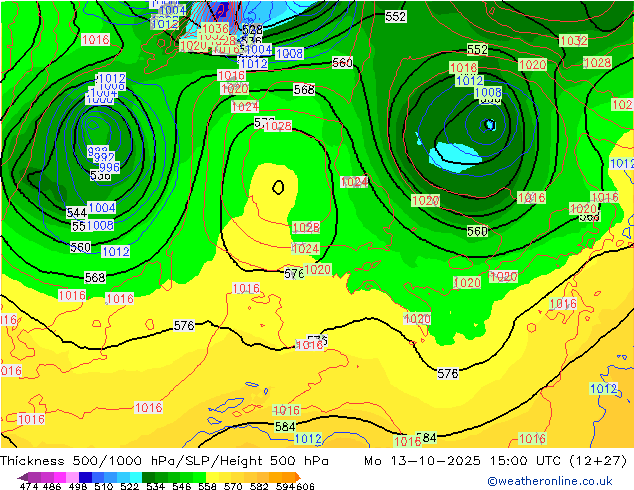This screenshot has width=634, height=490.
Task: Click the "Thickness 500/1000 hPa/SLP/Height 500 hPa" title
Action: point(164,461)
